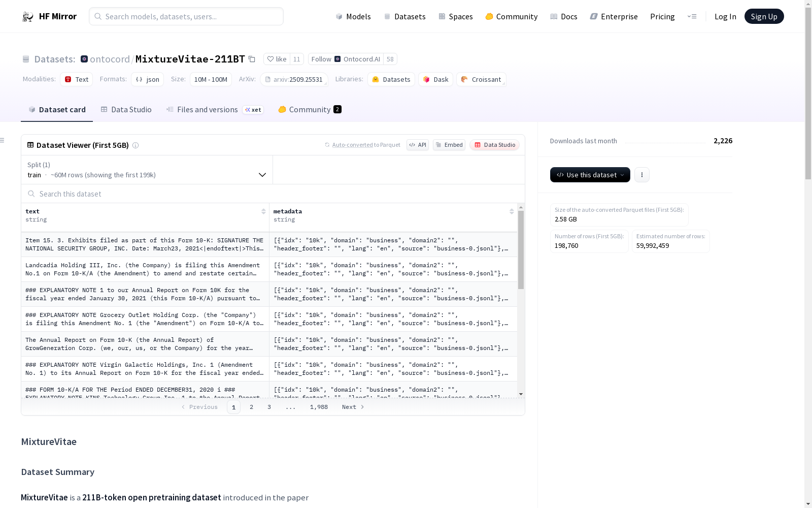812x508 pixels.
Task: Click the table vertical scrollbar thumb
Action: click(521, 250)
